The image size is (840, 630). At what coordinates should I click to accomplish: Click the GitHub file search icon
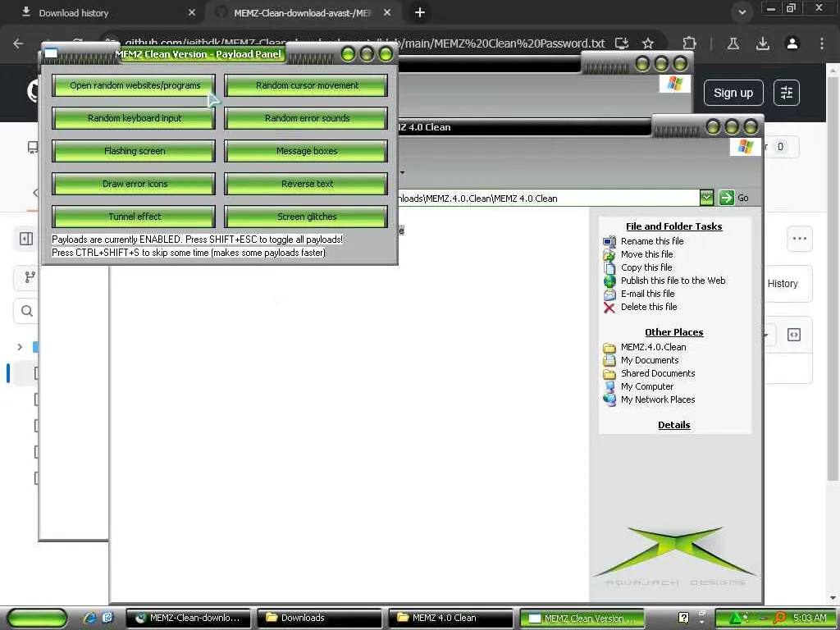point(27,311)
